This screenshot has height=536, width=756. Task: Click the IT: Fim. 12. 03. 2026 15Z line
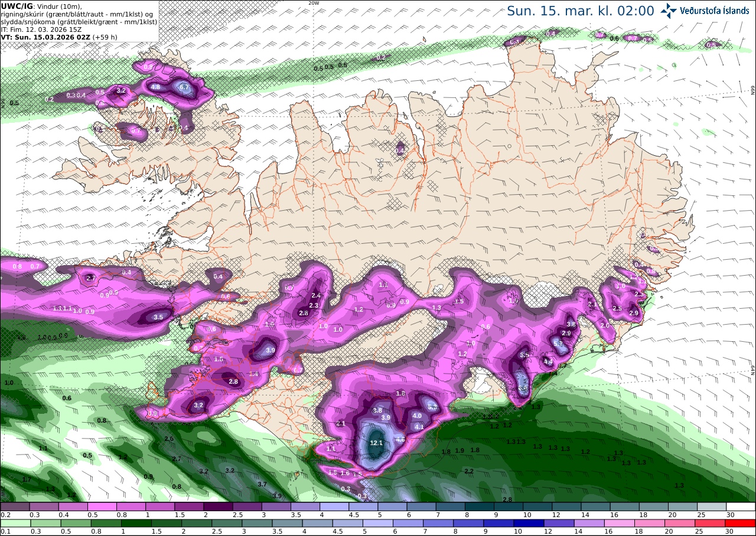coord(41,29)
